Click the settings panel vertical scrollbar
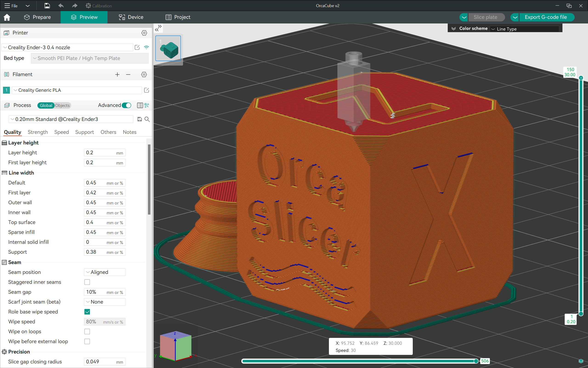Viewport: 588px width, 368px height. [x=149, y=180]
